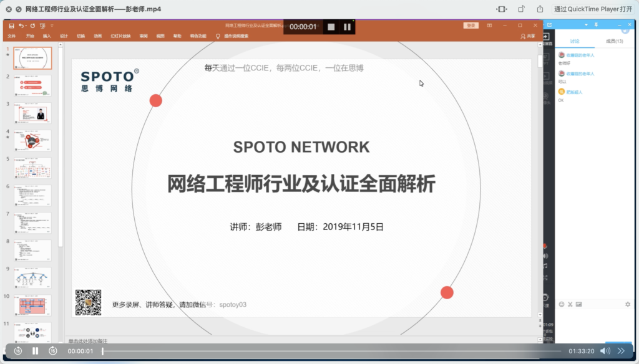Select slide 8 thumbnail
The image size is (639, 364).
click(x=32, y=251)
